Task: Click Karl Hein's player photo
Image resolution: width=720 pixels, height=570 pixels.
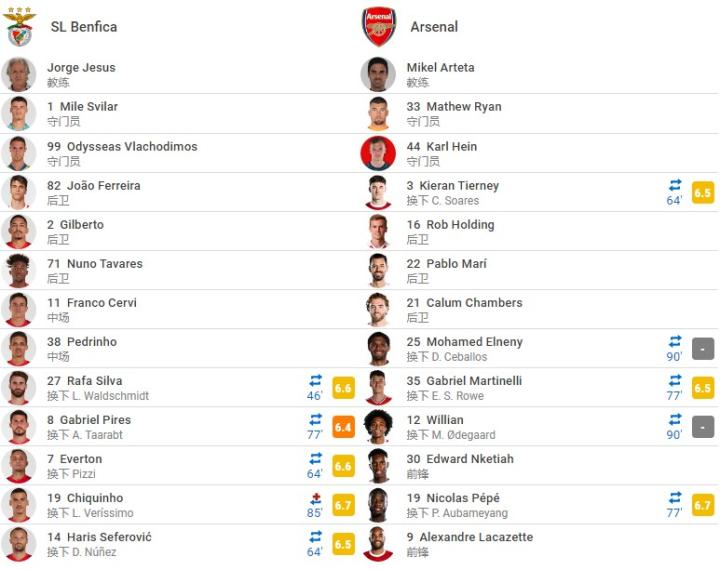Action: pyautogui.click(x=378, y=153)
